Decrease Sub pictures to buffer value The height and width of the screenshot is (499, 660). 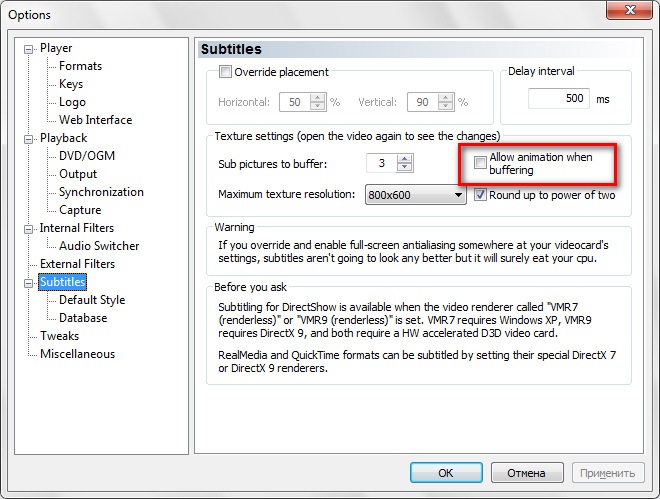click(x=405, y=168)
